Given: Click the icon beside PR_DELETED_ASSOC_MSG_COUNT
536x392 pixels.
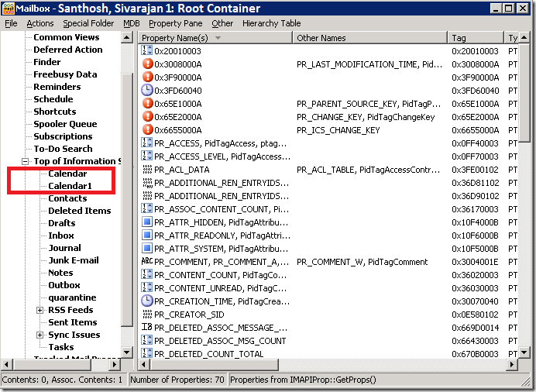Looking at the screenshot, I should [x=147, y=341].
